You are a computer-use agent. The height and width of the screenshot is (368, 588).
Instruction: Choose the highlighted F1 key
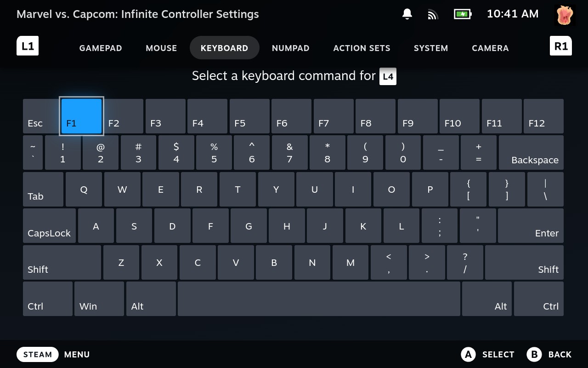(81, 116)
